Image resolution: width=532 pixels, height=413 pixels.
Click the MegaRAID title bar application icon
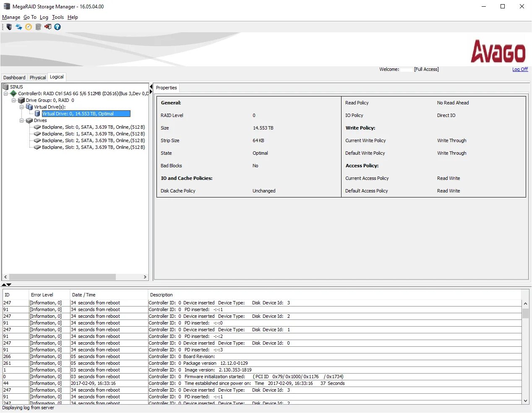[7, 6]
